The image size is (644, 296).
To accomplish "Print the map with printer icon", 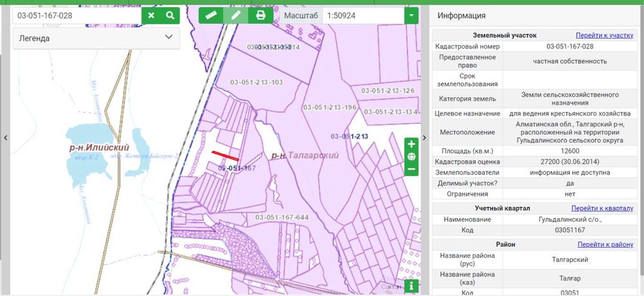I will [261, 15].
